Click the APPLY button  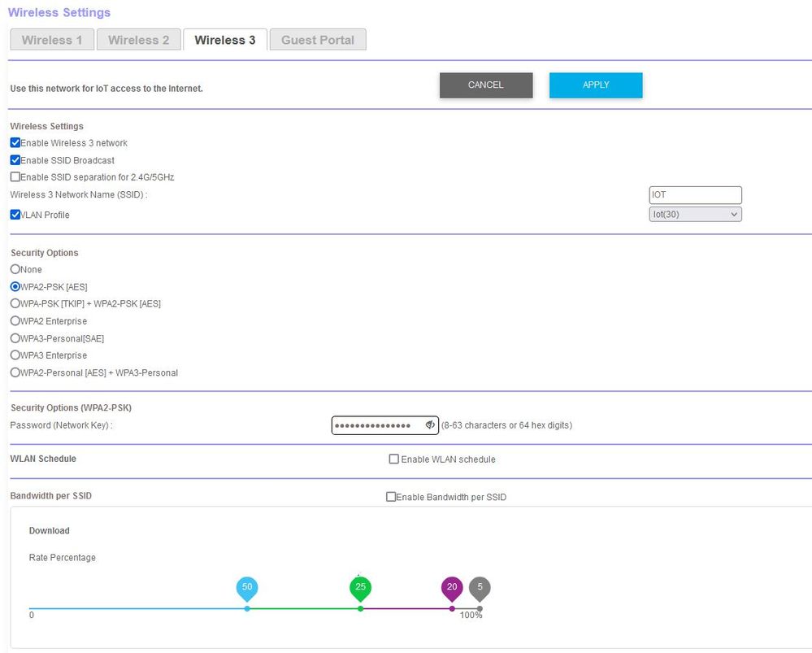tap(596, 84)
